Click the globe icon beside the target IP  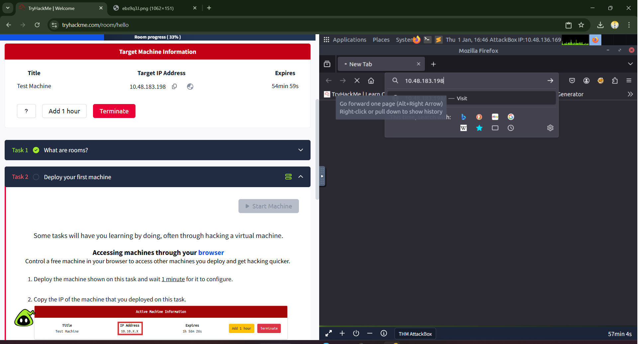tap(190, 86)
